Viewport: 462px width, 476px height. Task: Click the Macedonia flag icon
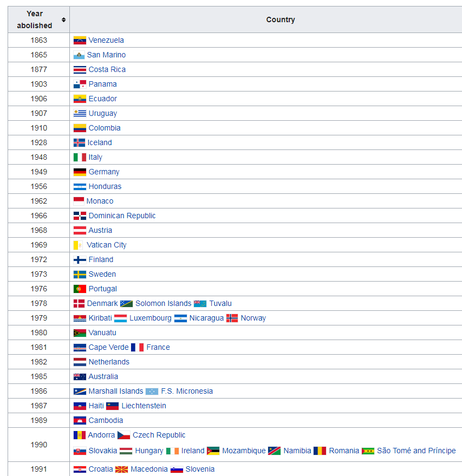(122, 470)
